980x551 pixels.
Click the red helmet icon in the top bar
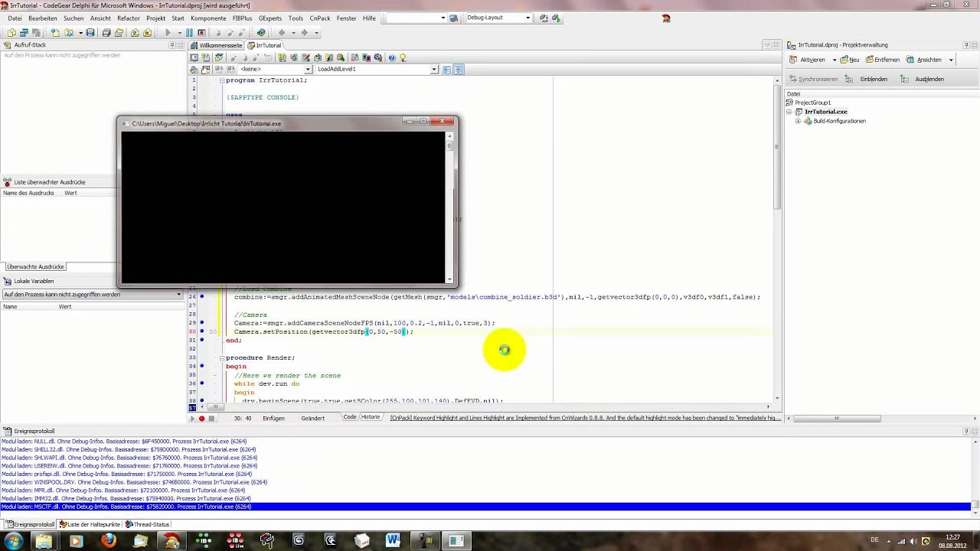tap(666, 18)
